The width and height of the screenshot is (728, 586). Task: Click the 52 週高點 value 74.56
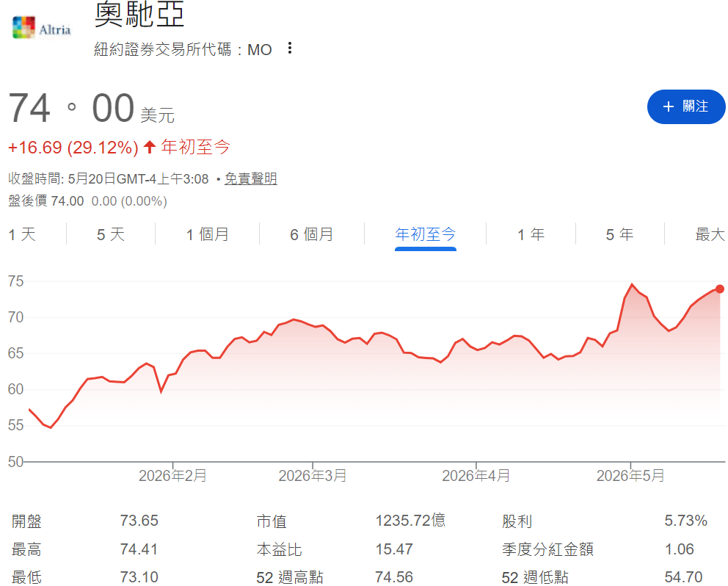pos(394,576)
